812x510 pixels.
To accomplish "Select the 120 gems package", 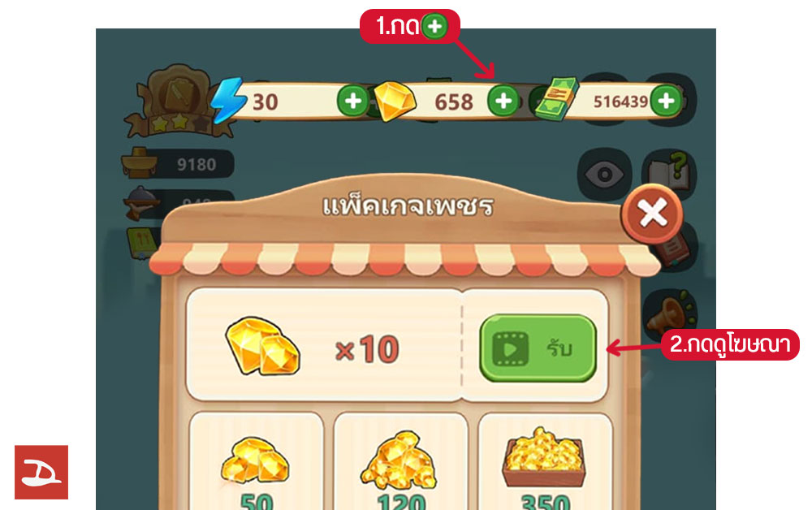I will 401,462.
